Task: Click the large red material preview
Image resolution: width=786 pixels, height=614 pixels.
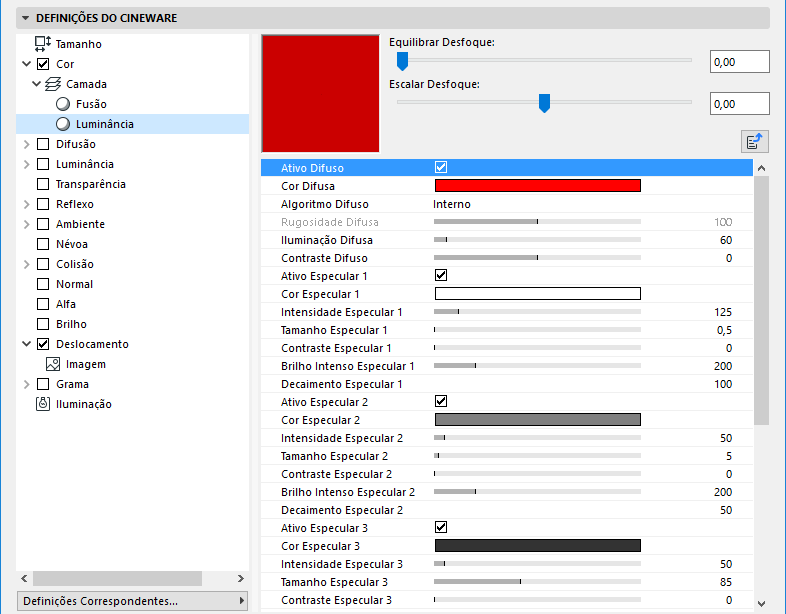Action: point(320,93)
